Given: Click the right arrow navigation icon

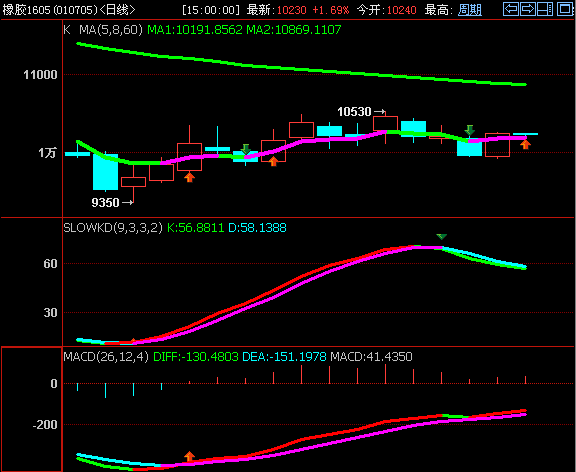Looking at the screenshot, I should (x=528, y=9).
